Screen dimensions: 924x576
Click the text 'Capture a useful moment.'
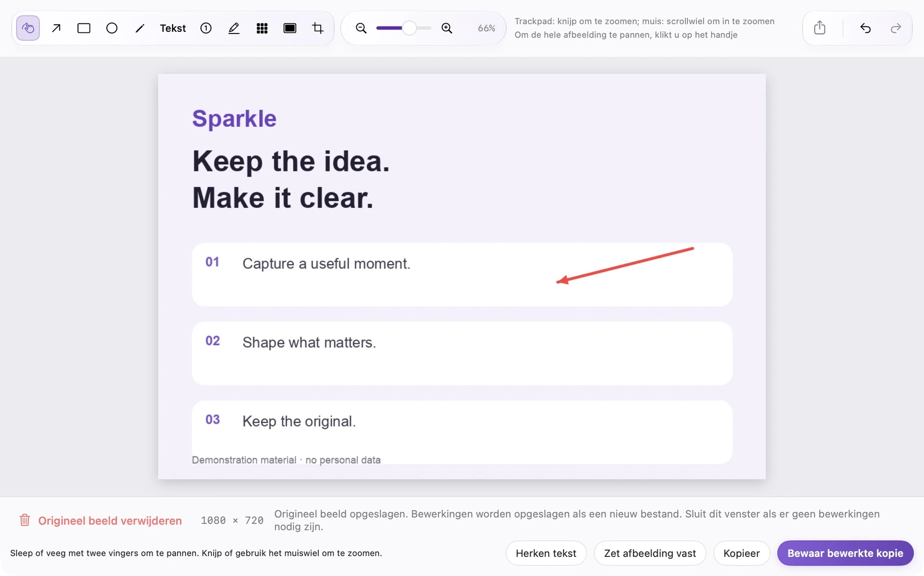pos(326,264)
